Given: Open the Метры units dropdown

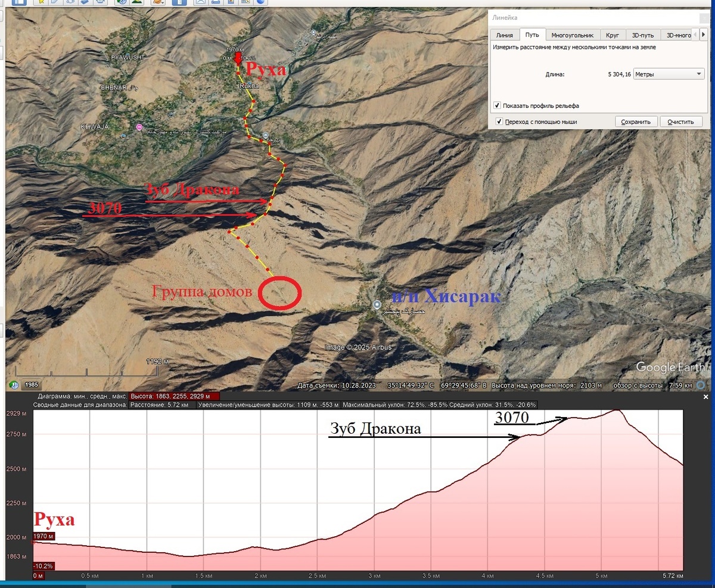Looking at the screenshot, I should click(x=669, y=74).
